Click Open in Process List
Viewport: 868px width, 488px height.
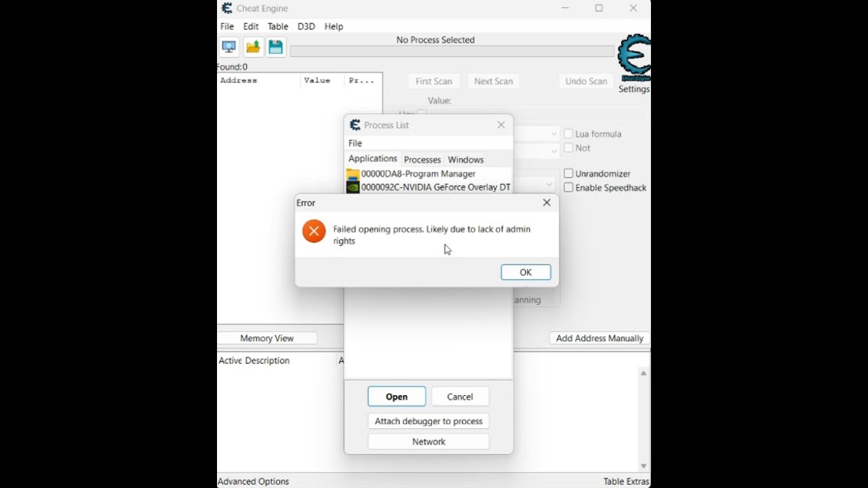pos(397,396)
